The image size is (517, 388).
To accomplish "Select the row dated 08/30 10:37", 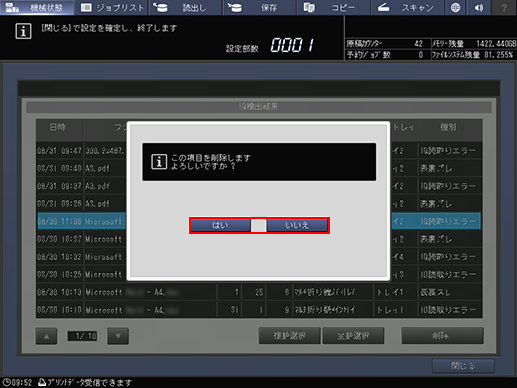I will (x=259, y=239).
